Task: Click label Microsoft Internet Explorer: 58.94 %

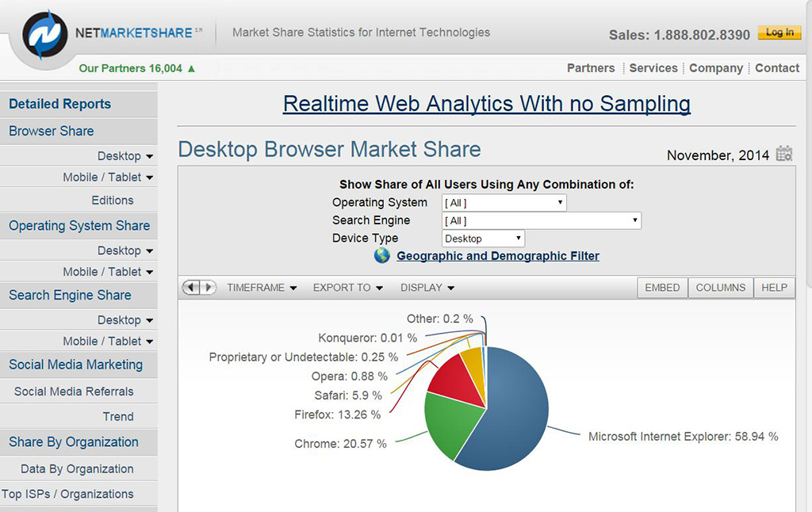Action: [683, 437]
